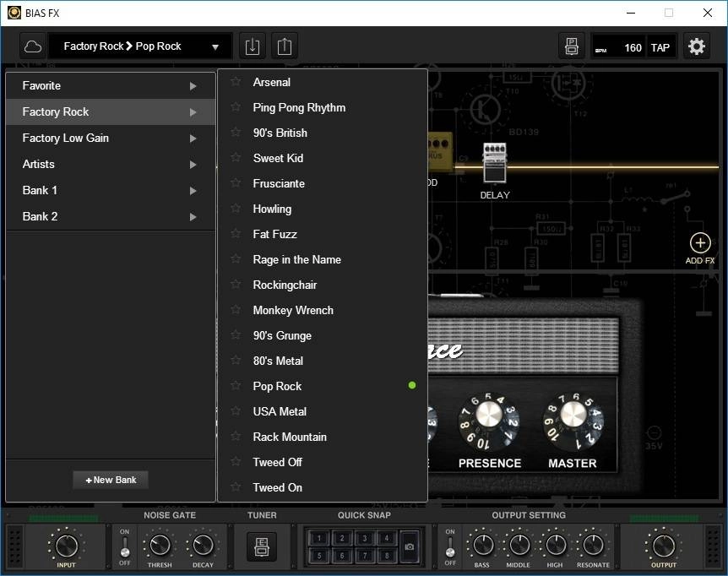Open the Tuner pedal icon
This screenshot has height=576, width=728.
262,546
